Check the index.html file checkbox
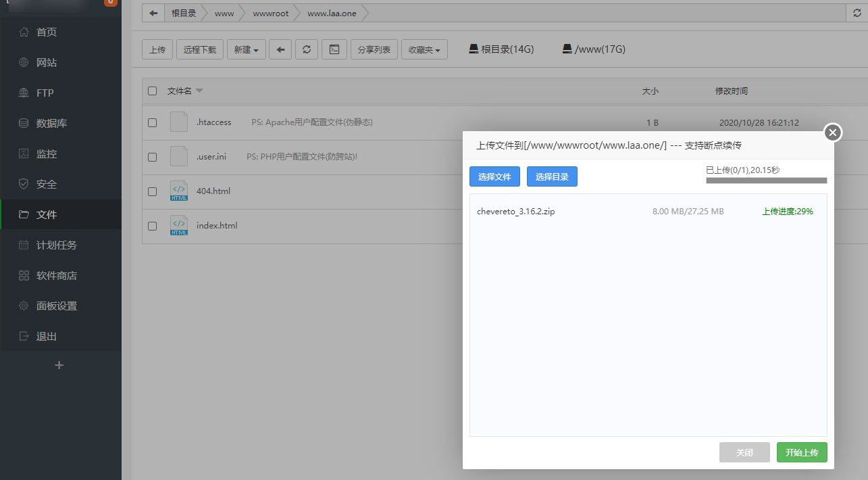The image size is (868, 480). pos(153,226)
